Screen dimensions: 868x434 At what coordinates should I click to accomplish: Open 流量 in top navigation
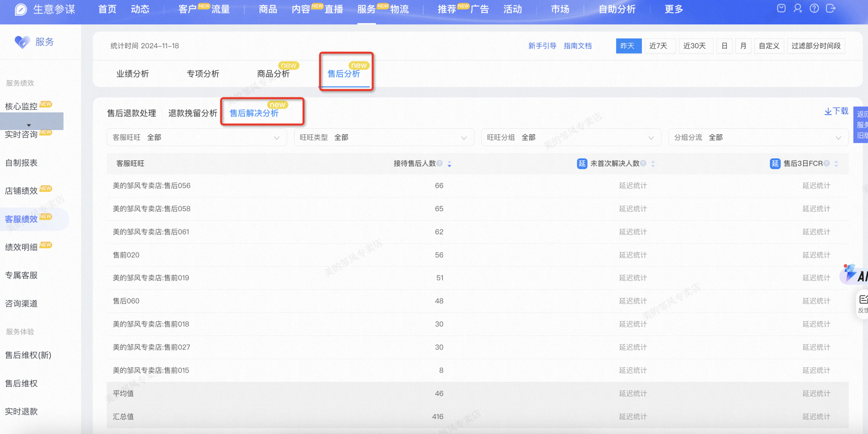pos(221,9)
